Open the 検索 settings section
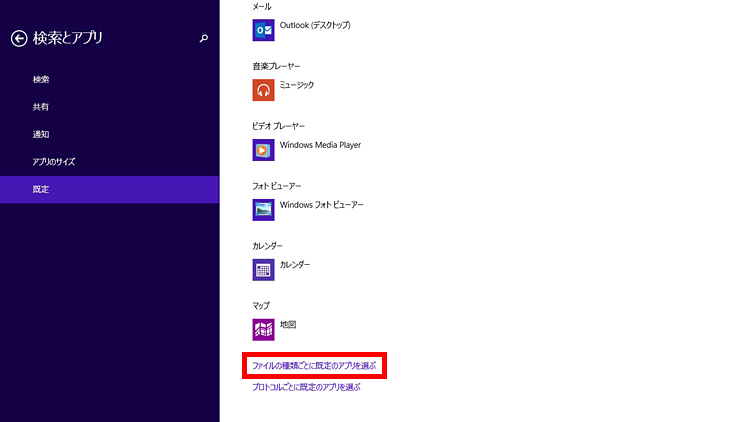 41,79
